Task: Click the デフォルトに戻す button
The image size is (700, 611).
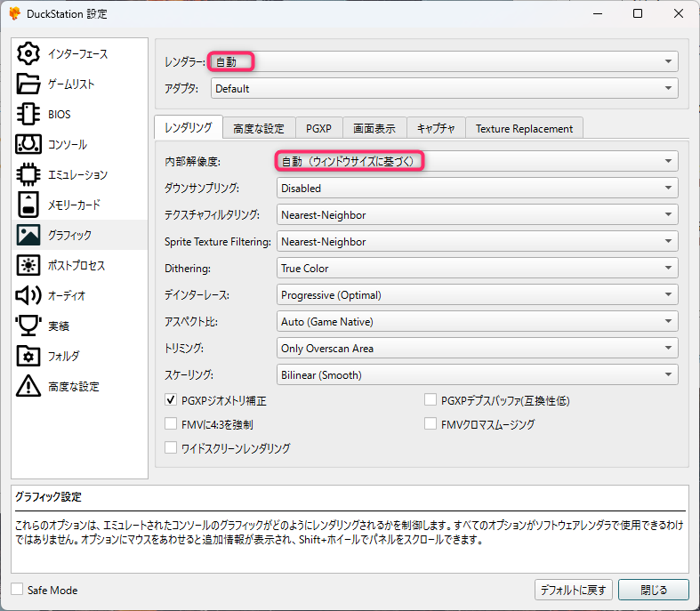Action: tap(573, 590)
